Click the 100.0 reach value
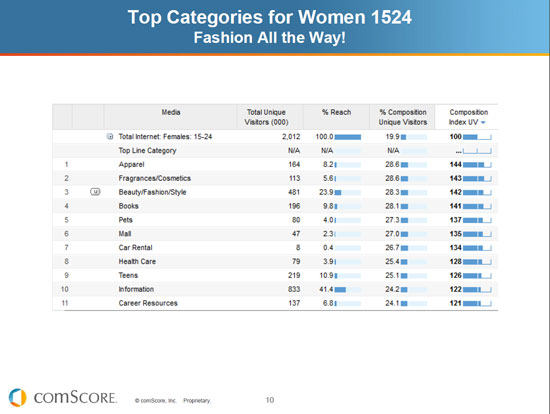 click(x=324, y=136)
